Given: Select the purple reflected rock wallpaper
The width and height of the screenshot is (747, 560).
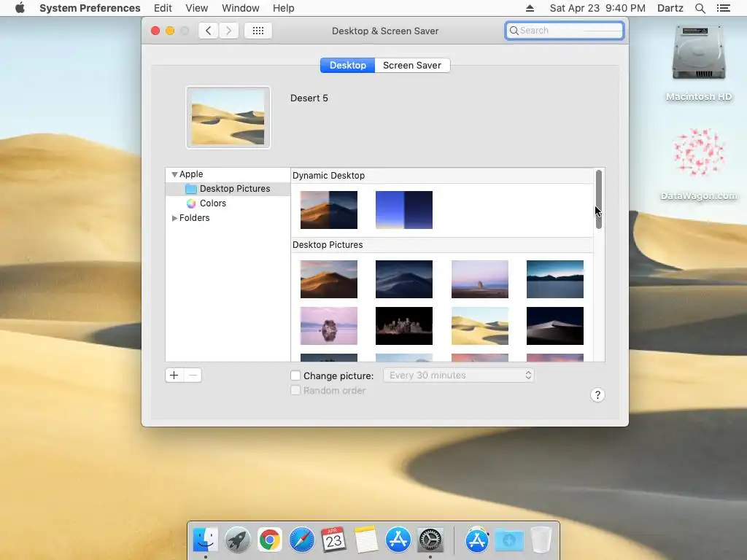Looking at the screenshot, I should coord(329,326).
